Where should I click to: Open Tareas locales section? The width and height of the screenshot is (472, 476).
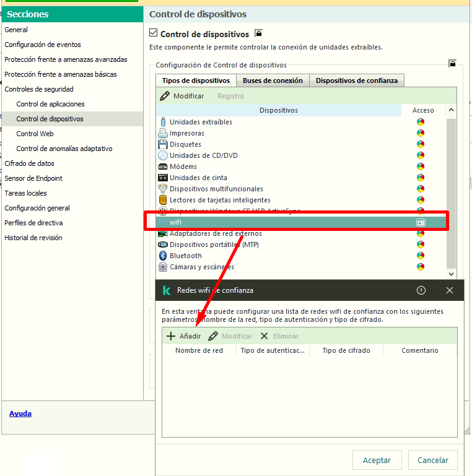(x=25, y=193)
